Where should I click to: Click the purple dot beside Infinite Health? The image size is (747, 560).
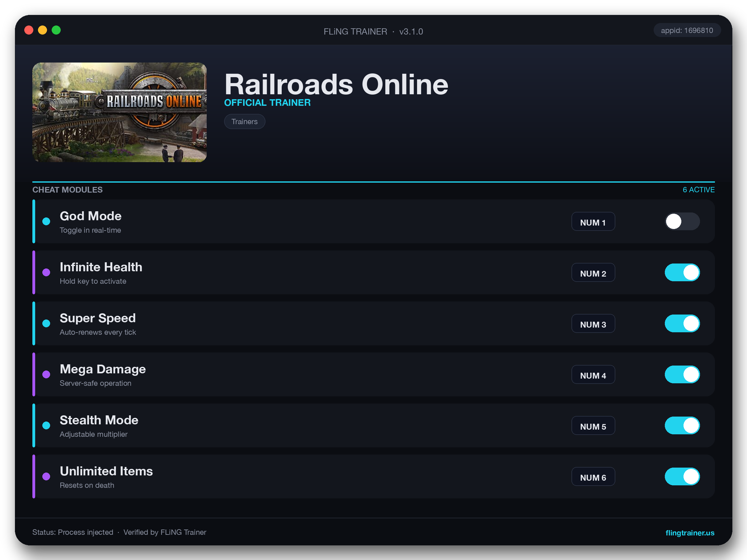click(x=46, y=273)
